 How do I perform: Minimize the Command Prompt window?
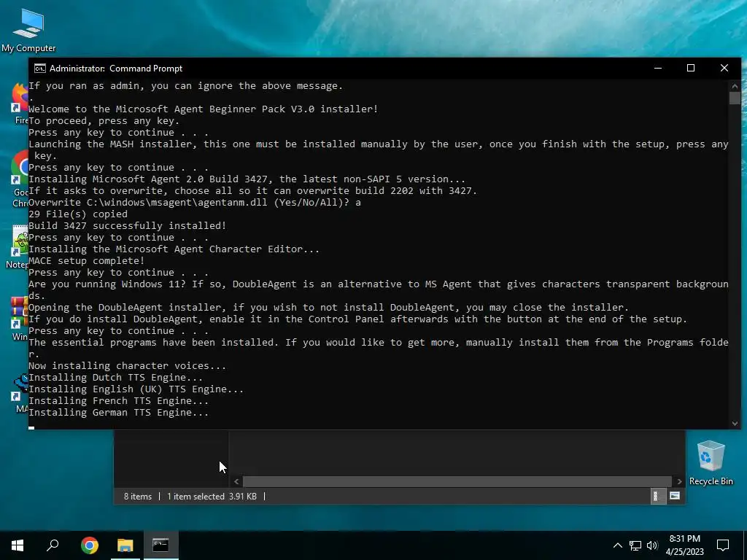tap(658, 68)
